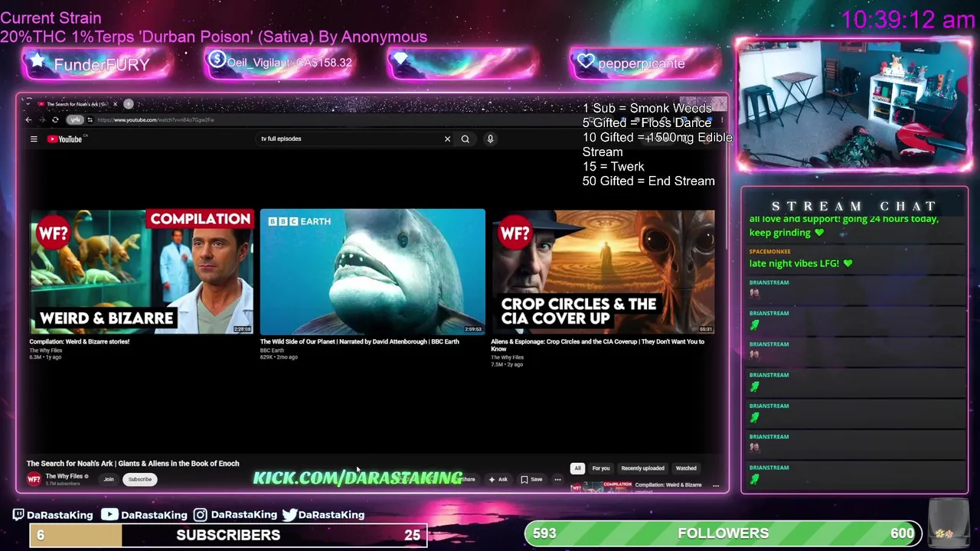Close the Search for Noah's Ark tab

coord(115,103)
